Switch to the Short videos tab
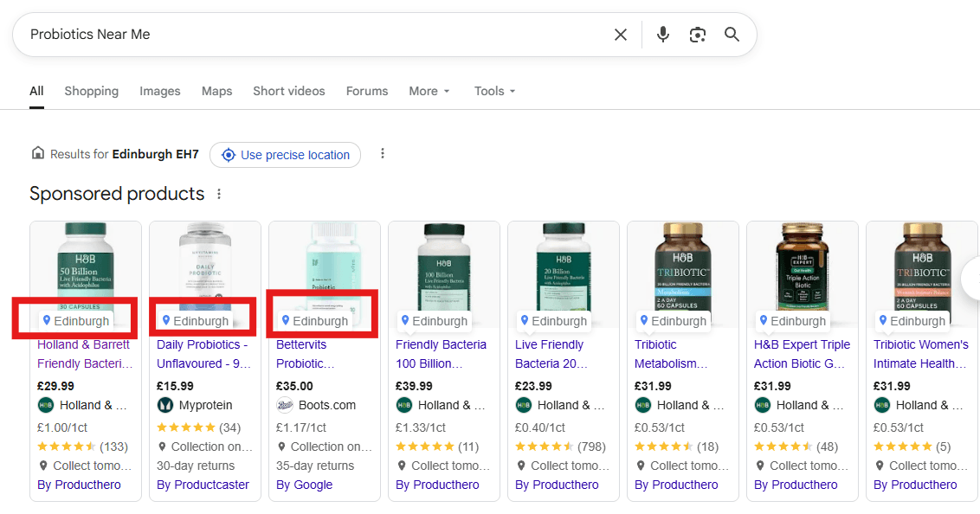Viewport: 980px width, 514px height. click(289, 91)
